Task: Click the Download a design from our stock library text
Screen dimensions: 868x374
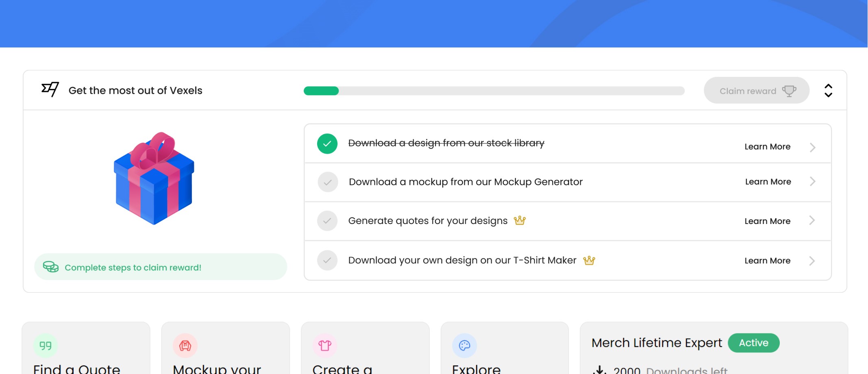Action: 446,143
